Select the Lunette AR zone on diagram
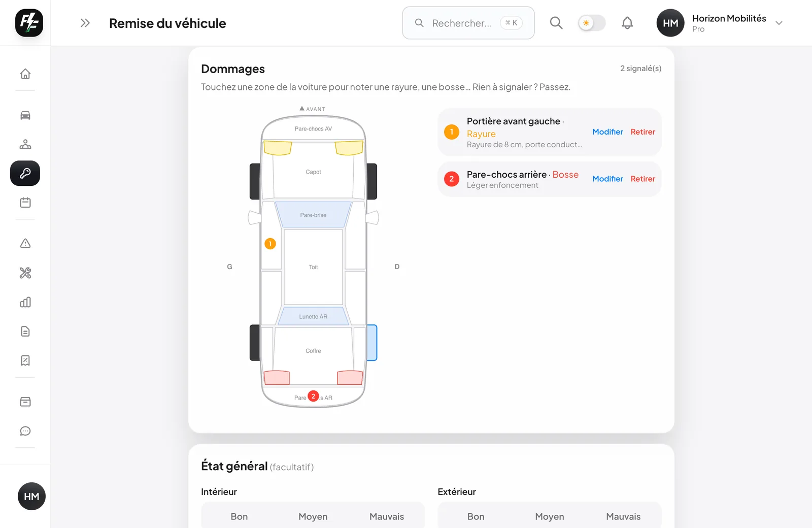This screenshot has height=528, width=812. pos(313,316)
